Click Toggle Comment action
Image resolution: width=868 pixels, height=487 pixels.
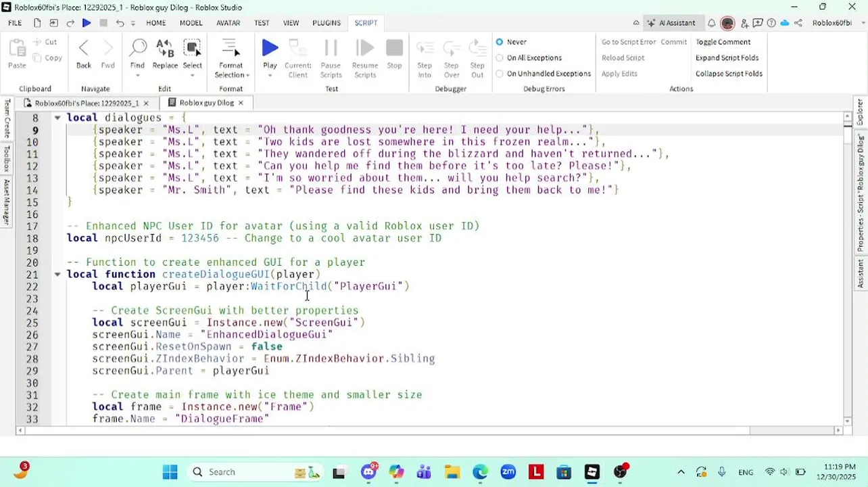723,42
